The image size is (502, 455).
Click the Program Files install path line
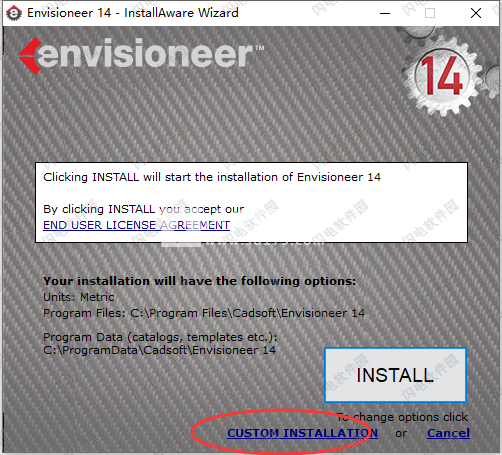click(x=204, y=313)
